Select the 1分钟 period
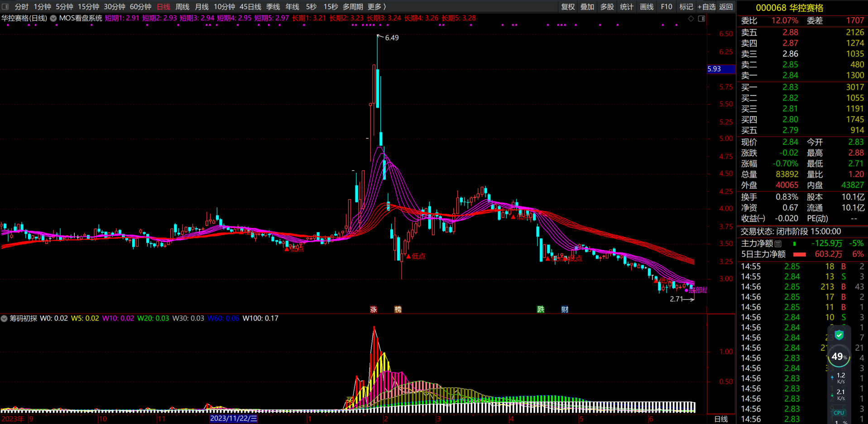Image resolution: width=868 pixels, height=424 pixels. 43,7
